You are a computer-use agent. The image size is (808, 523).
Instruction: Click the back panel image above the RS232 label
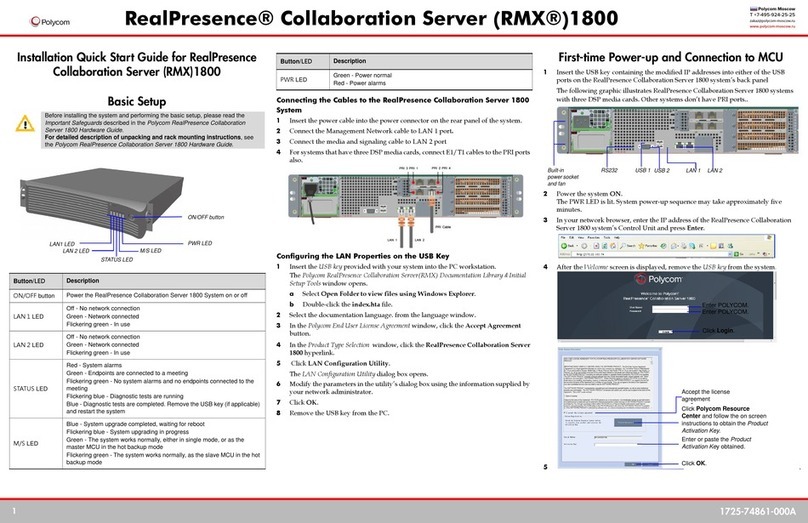pos(677,129)
